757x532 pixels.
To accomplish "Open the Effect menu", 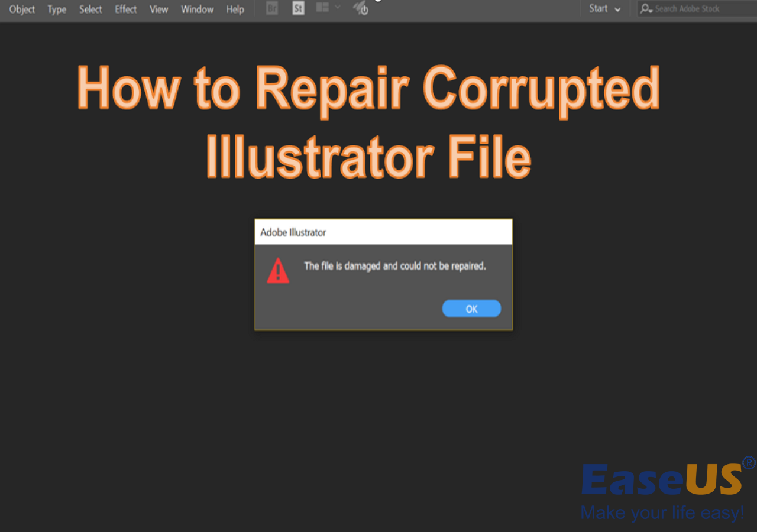I will pos(125,9).
